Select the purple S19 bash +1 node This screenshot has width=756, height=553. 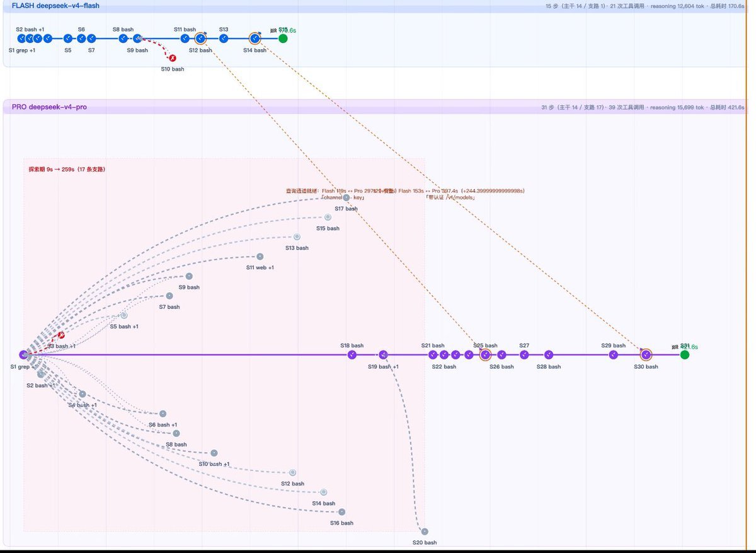coord(383,355)
